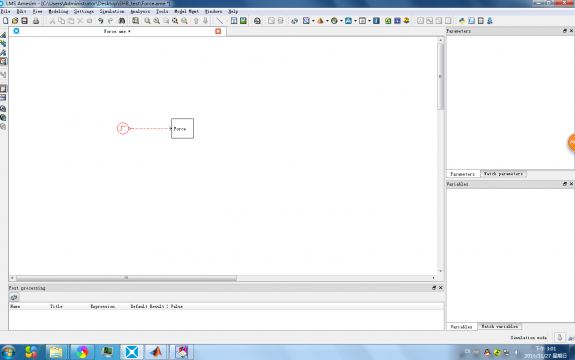Click the Save file toolbar icon
Image resolution: width=575 pixels, height=360 pixels.
click(x=24, y=21)
